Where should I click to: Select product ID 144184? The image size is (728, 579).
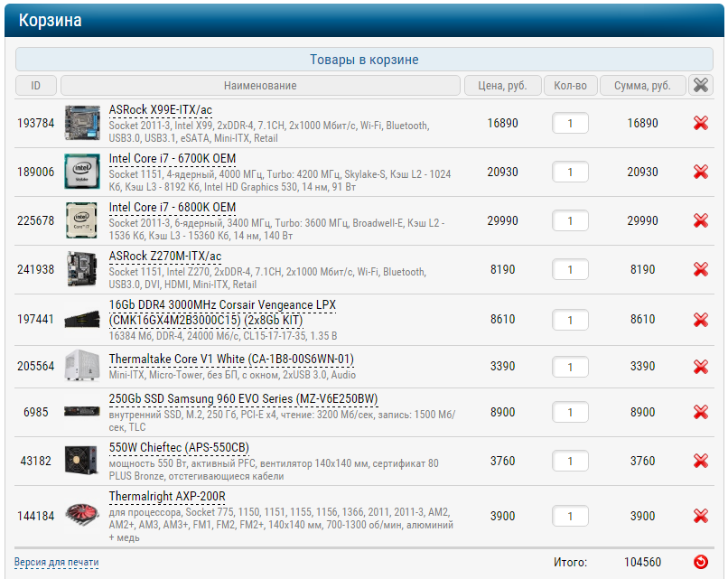[36, 516]
